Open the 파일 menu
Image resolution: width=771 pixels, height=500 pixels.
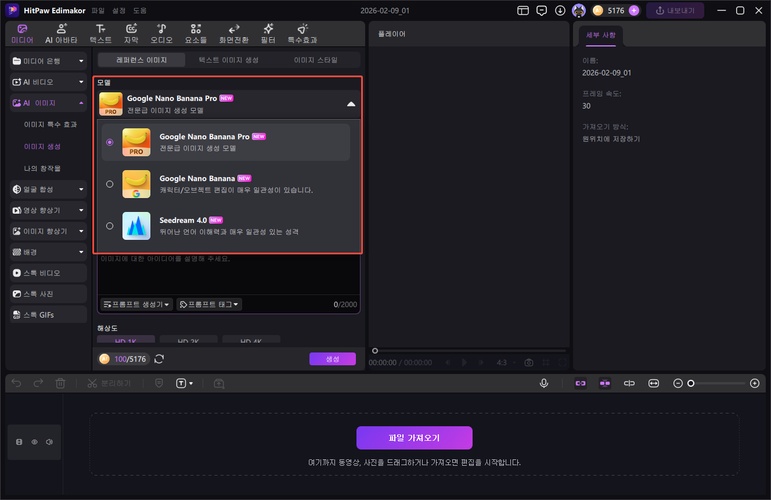(x=98, y=10)
